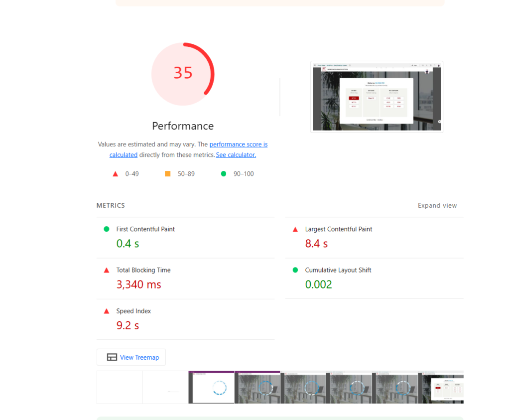This screenshot has height=420, width=510.
Task: Expand the Speed Index metric label
Action: click(x=133, y=311)
